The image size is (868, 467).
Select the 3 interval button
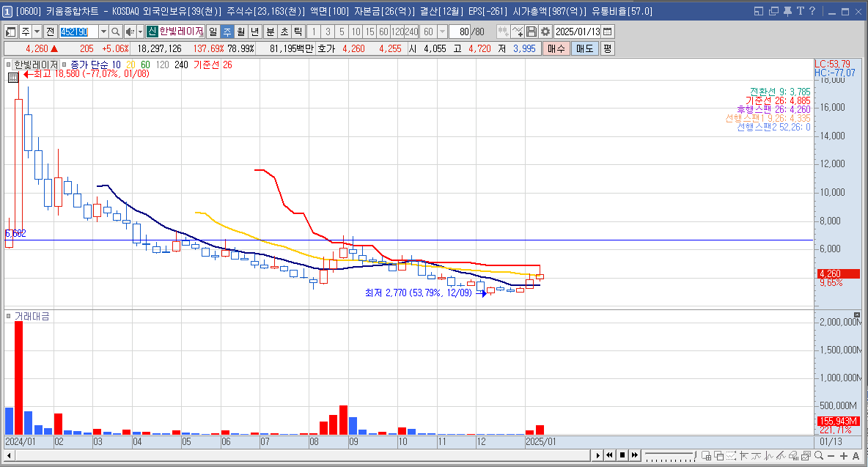[328, 32]
